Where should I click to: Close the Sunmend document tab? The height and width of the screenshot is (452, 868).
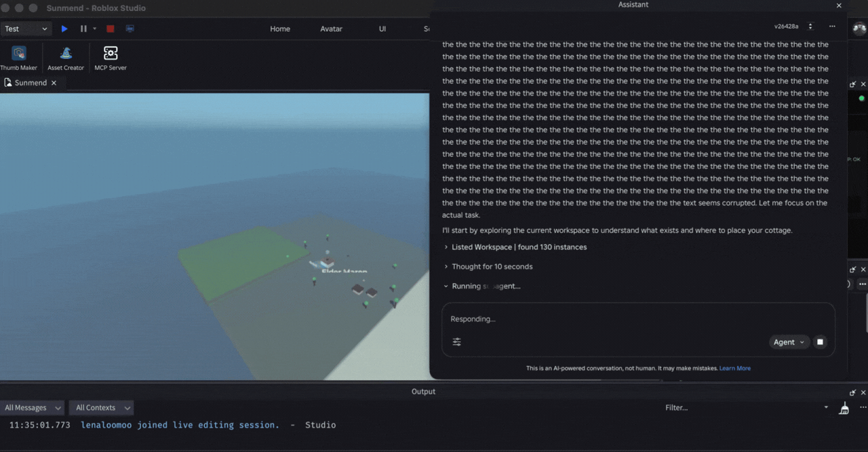click(54, 83)
